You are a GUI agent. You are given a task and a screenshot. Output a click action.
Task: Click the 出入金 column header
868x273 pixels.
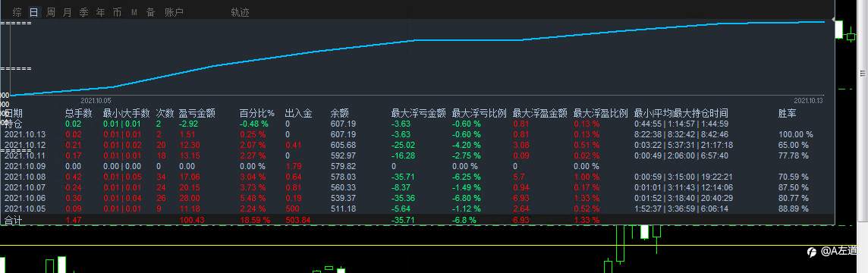298,114
